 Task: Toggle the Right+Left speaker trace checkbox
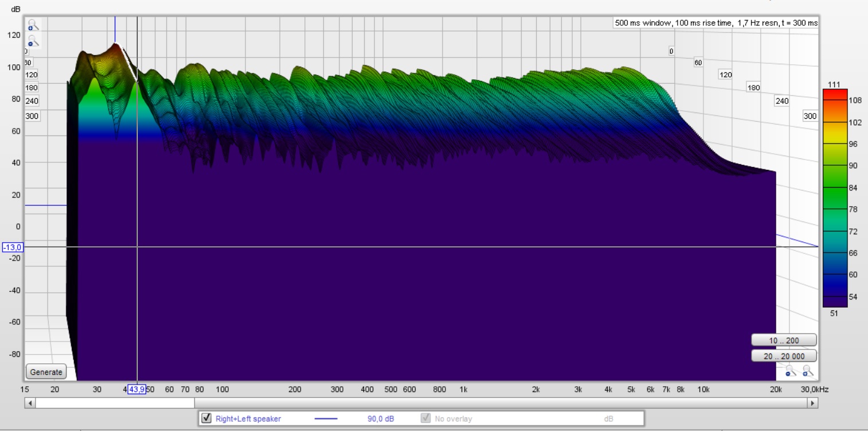[x=206, y=418]
